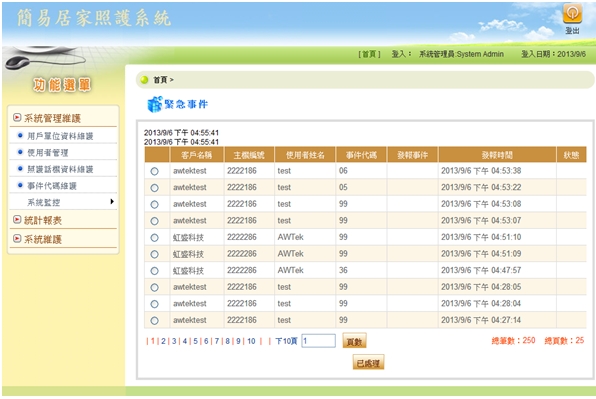Click the 事件代碼 column header
This screenshot has width=596, height=399.
(x=361, y=155)
